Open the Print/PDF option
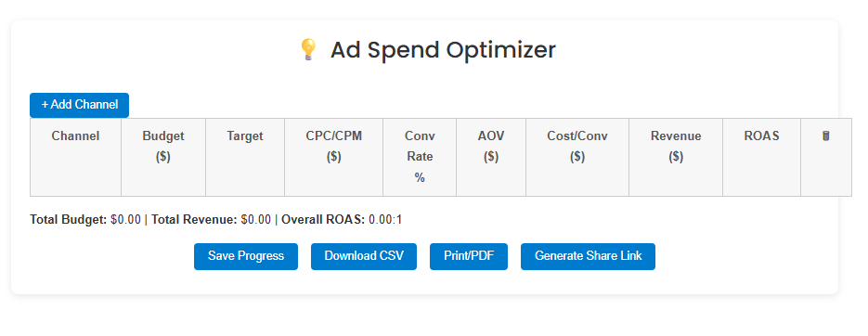Viewport: 868px width, 336px height. tap(468, 256)
